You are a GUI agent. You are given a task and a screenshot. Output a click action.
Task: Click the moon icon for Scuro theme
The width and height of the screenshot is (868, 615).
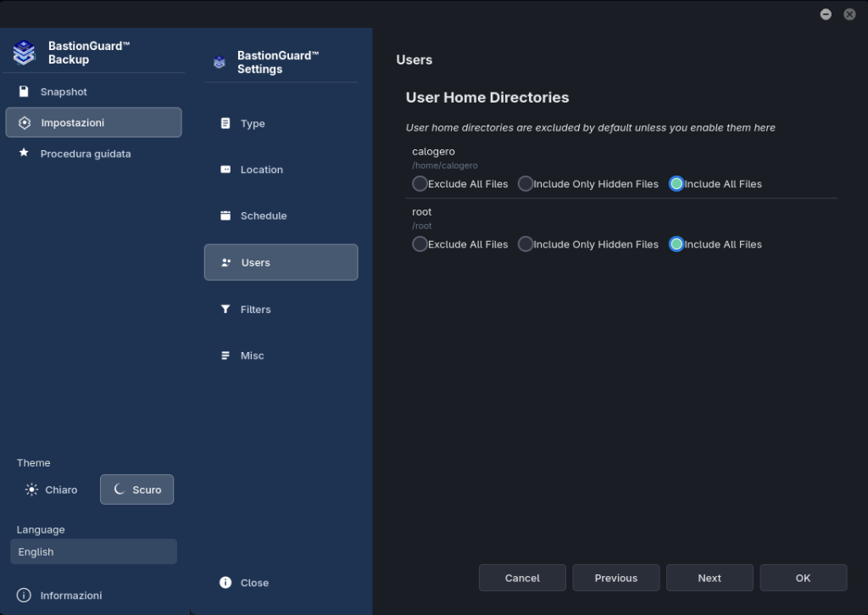click(119, 489)
